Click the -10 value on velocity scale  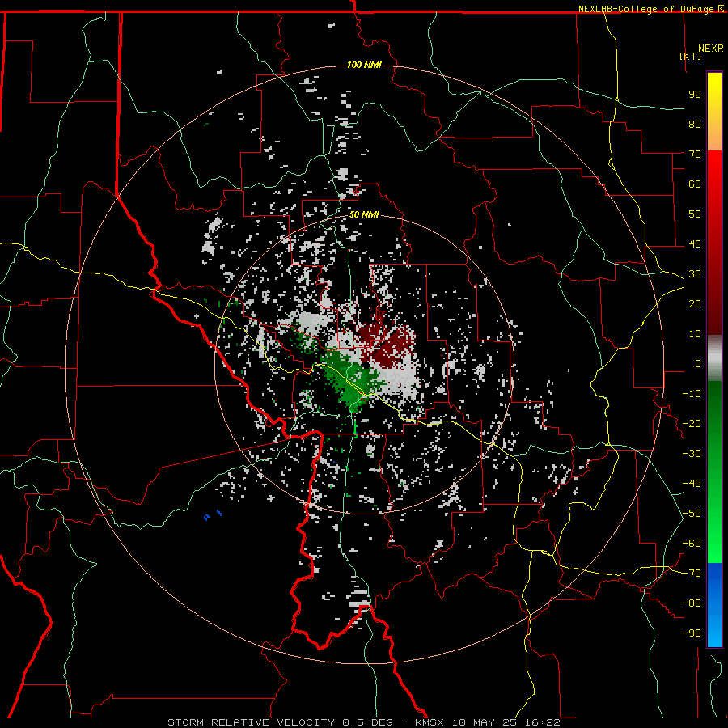click(692, 394)
